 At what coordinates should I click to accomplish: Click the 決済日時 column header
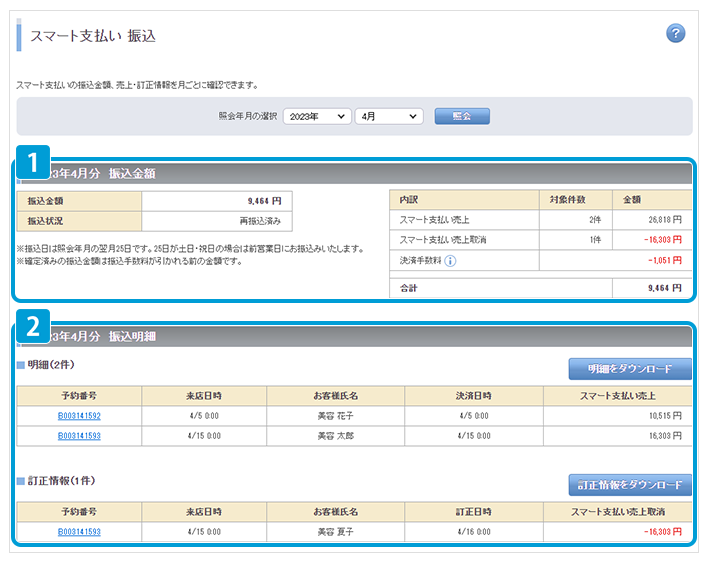[x=474, y=395]
